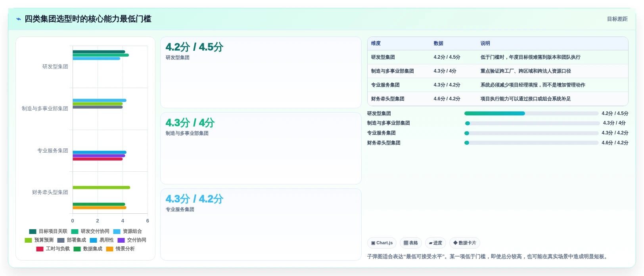Open the 4.2分 / 4.5分 研发型集团 data card

click(261, 73)
